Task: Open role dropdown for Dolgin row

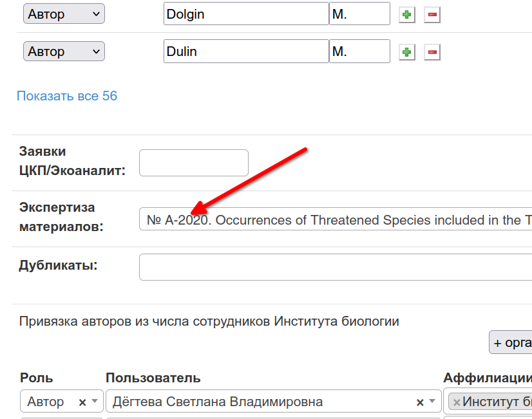Action: coord(64,14)
